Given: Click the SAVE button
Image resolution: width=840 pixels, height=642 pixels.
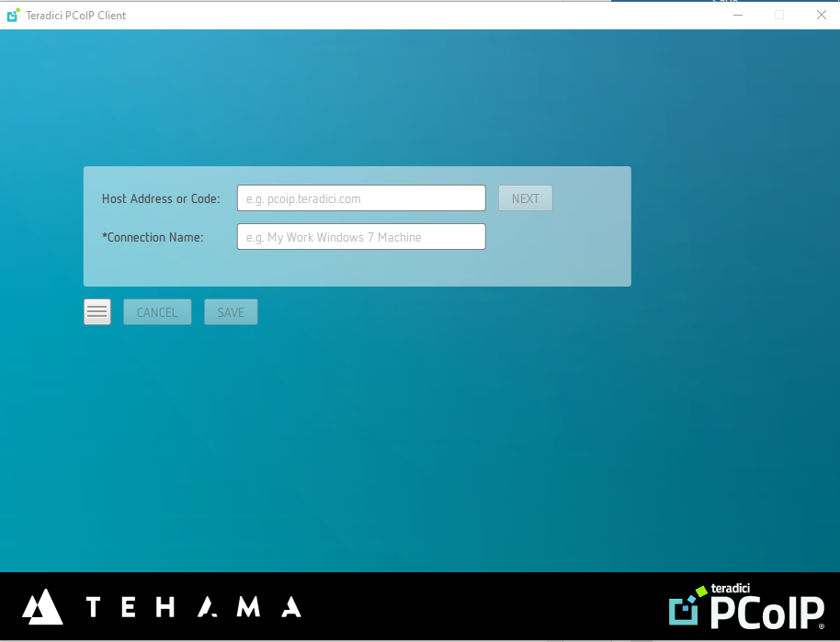Looking at the screenshot, I should point(231,311).
